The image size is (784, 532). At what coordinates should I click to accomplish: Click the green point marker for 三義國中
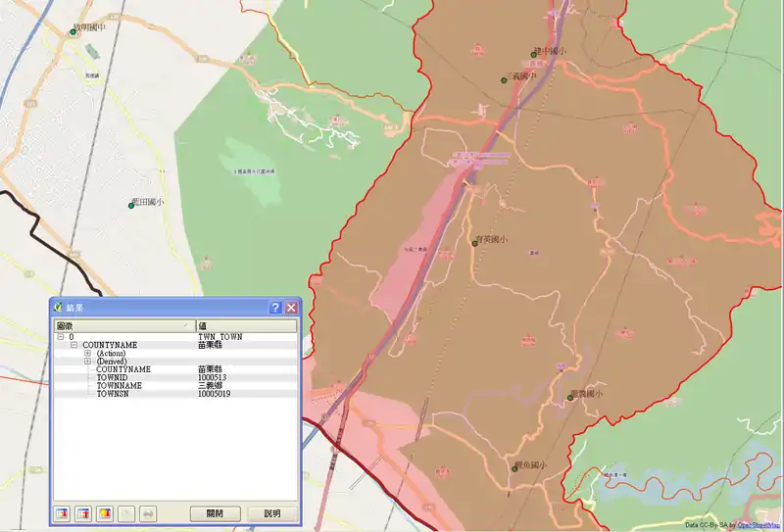[504, 80]
